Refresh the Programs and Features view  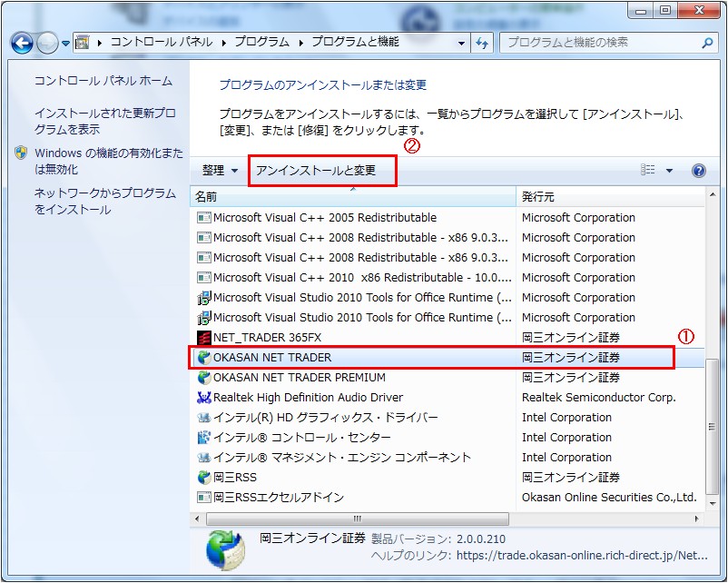coord(482,44)
